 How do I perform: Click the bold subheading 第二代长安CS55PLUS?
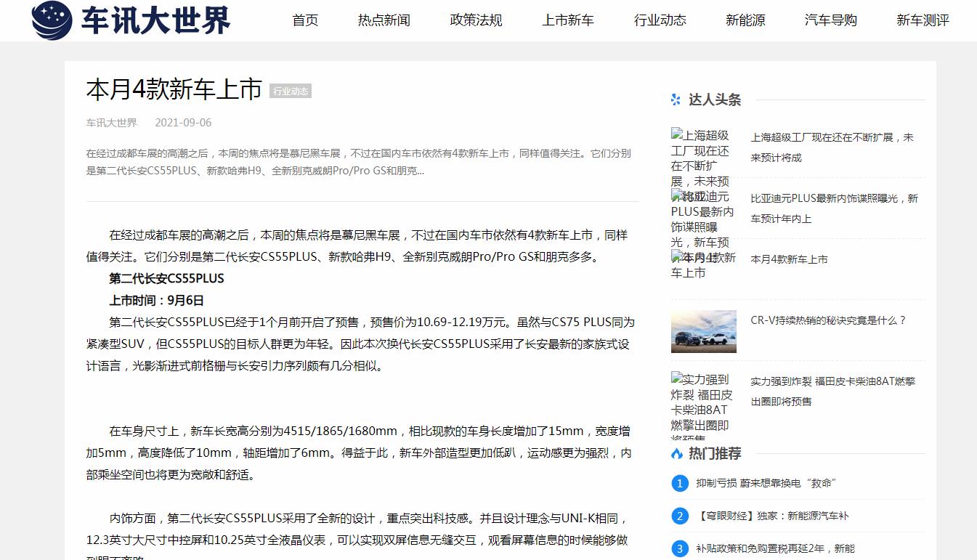pos(166,278)
